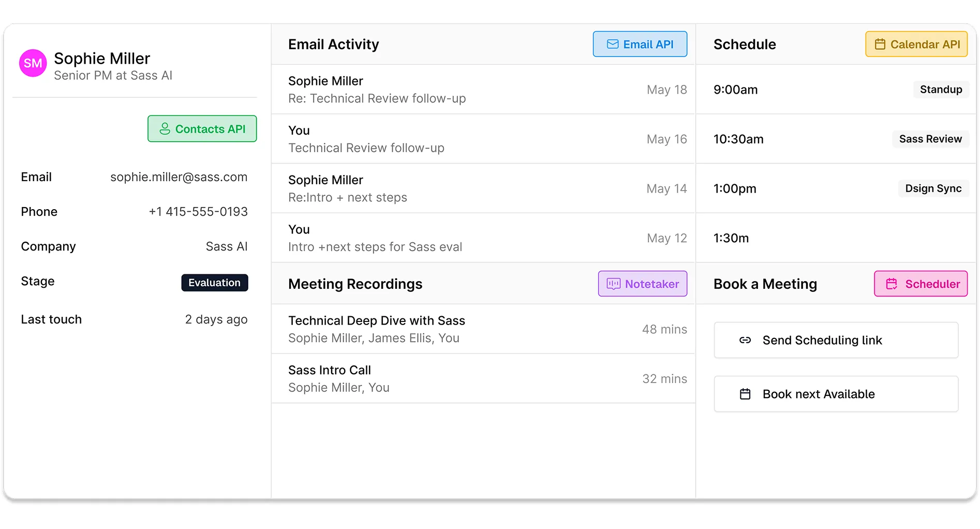Click the Email Activity section heading
980x529 pixels.
tap(334, 45)
